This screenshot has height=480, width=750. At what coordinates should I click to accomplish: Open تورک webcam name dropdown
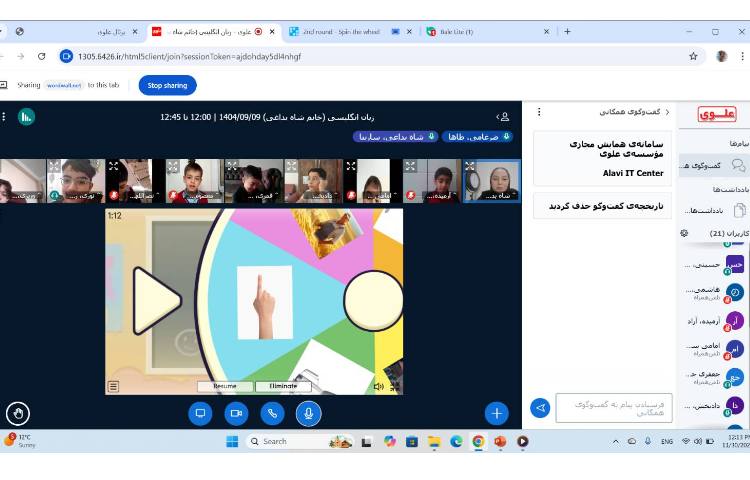coord(87,196)
